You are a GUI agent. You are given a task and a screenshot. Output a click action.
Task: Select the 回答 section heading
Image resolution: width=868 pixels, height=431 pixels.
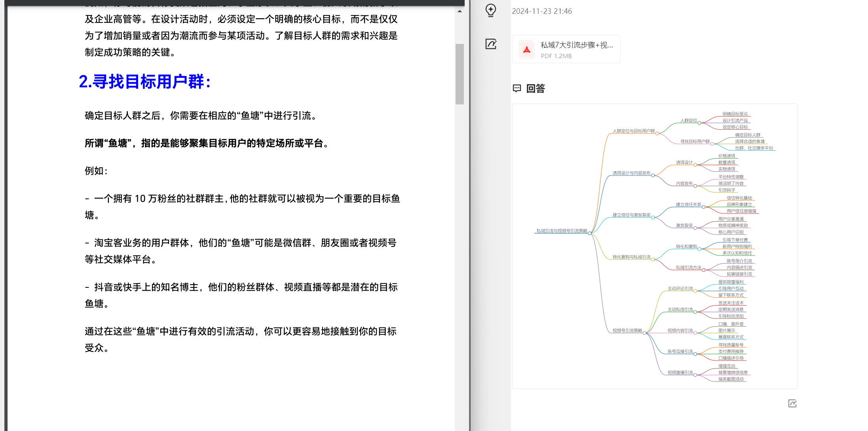(536, 89)
